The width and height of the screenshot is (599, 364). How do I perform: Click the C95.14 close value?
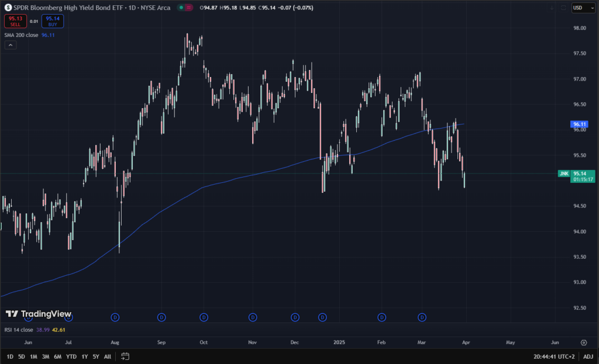(267, 8)
